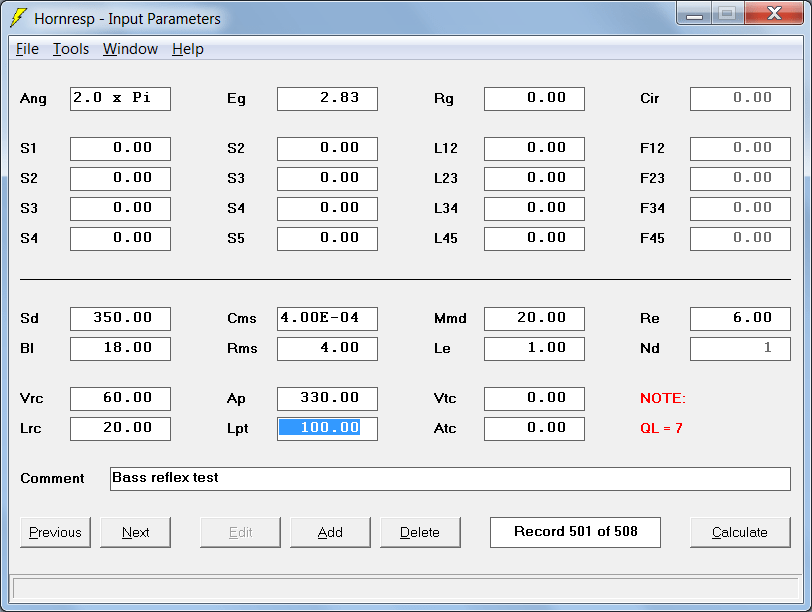Focus the Atc input field
This screenshot has width=812, height=612.
pyautogui.click(x=534, y=429)
